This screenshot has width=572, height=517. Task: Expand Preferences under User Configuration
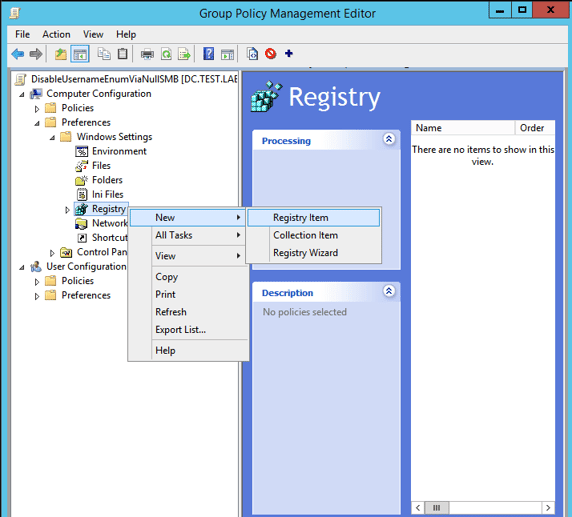tap(37, 296)
